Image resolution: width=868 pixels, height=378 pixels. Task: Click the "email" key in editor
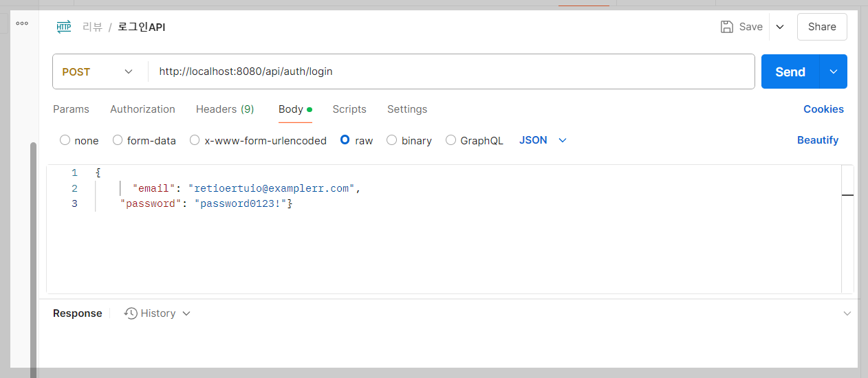154,188
